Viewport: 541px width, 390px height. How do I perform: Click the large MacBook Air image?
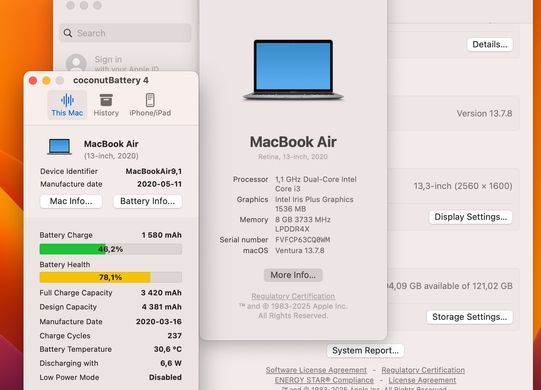pyautogui.click(x=293, y=70)
